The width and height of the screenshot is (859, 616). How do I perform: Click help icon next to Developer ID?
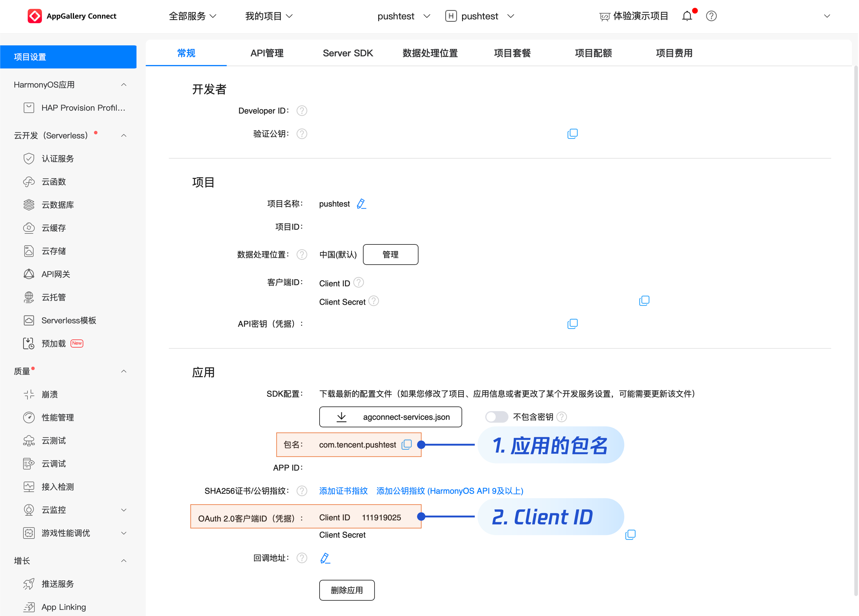click(x=302, y=111)
